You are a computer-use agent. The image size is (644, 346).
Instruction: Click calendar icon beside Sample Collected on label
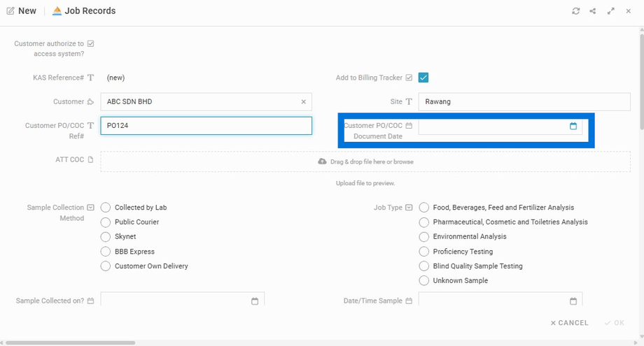click(91, 301)
